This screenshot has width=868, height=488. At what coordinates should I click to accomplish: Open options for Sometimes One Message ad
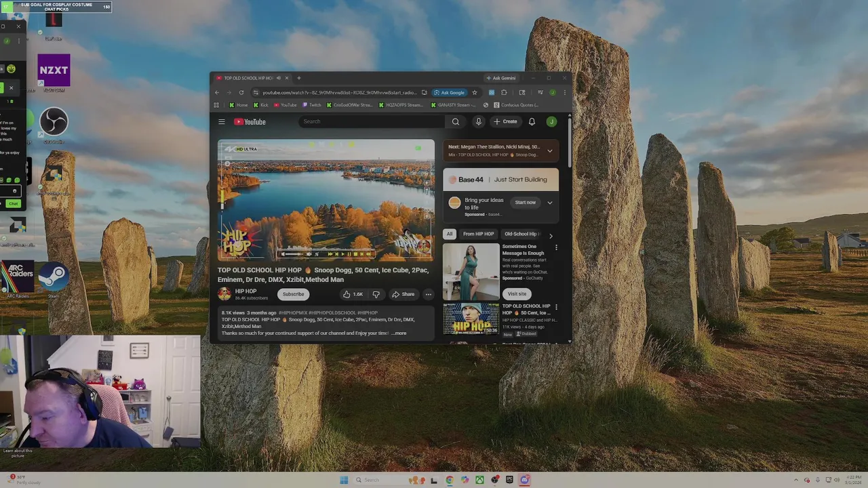(556, 247)
